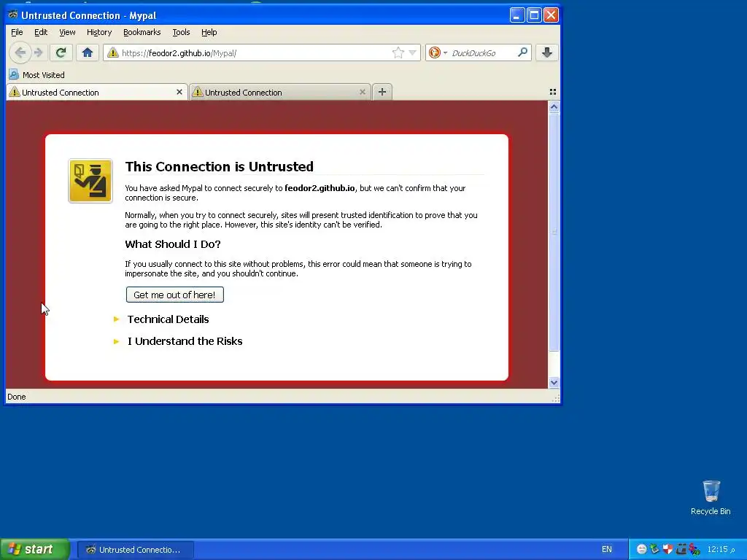This screenshot has width=747, height=560.
Task: Open the File menu
Action: (x=17, y=32)
